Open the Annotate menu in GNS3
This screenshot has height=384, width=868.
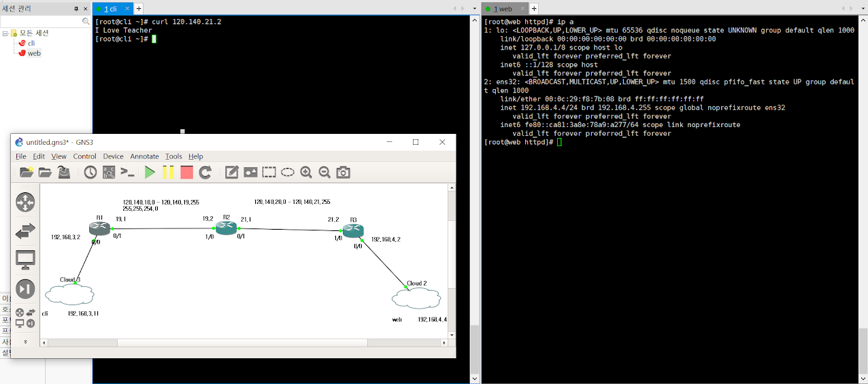click(144, 156)
